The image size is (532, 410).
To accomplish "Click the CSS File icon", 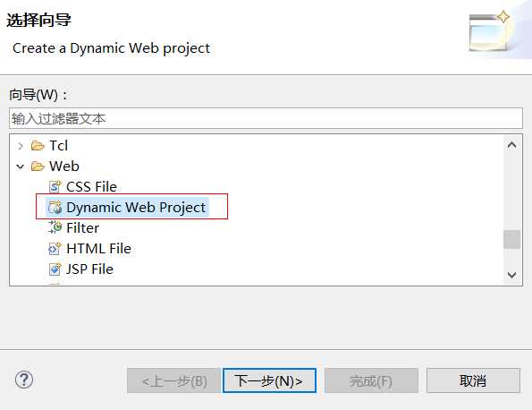I will 55,187.
